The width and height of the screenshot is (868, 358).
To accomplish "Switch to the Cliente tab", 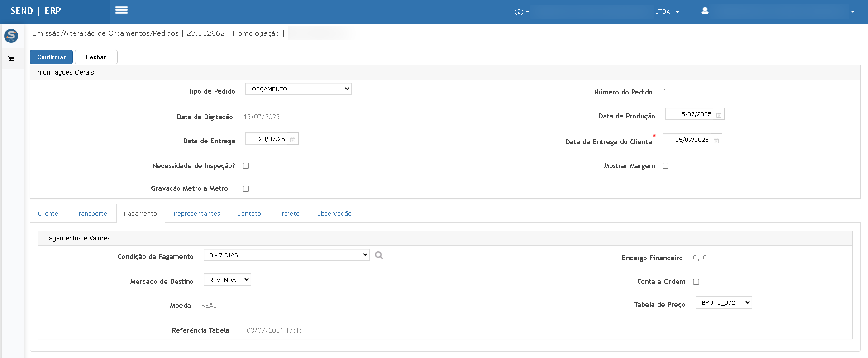I will click(x=48, y=214).
